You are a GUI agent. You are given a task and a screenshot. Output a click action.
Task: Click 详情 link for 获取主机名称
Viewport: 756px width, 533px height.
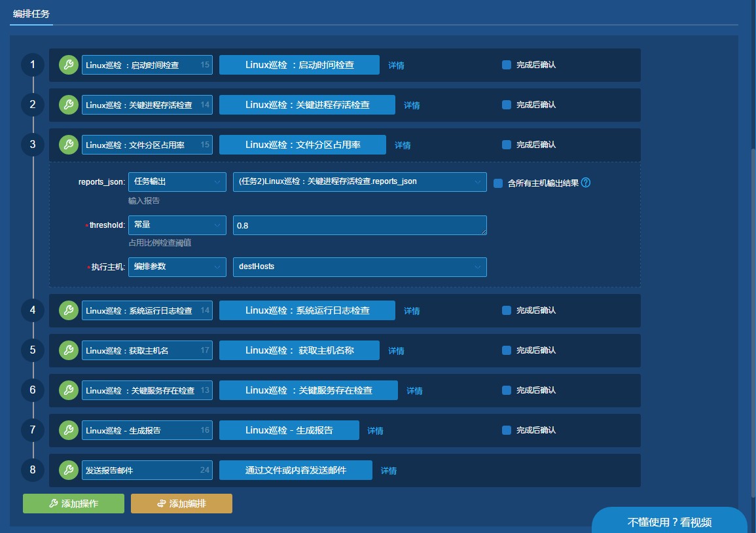[396, 351]
